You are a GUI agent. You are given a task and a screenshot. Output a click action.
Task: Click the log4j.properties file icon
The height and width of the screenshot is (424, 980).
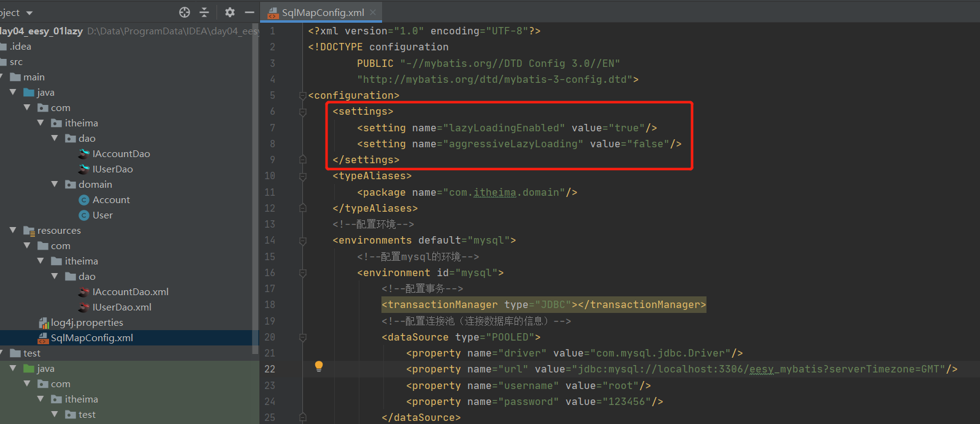pos(44,323)
